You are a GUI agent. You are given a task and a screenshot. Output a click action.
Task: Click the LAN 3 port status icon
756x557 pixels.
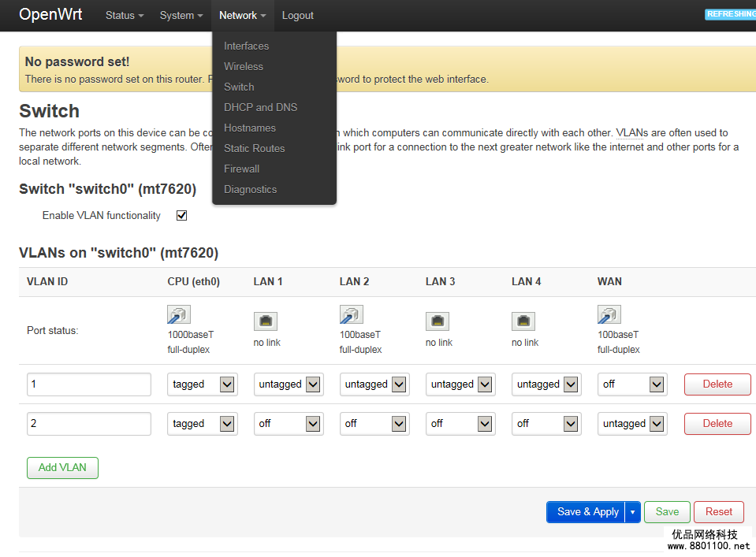tap(438, 321)
